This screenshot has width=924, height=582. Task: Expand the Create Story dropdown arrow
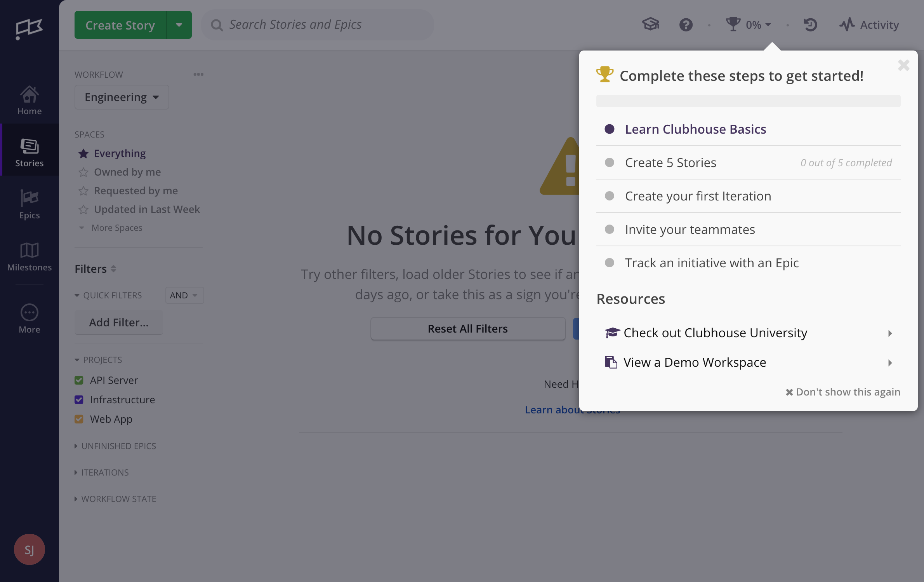[x=179, y=25]
